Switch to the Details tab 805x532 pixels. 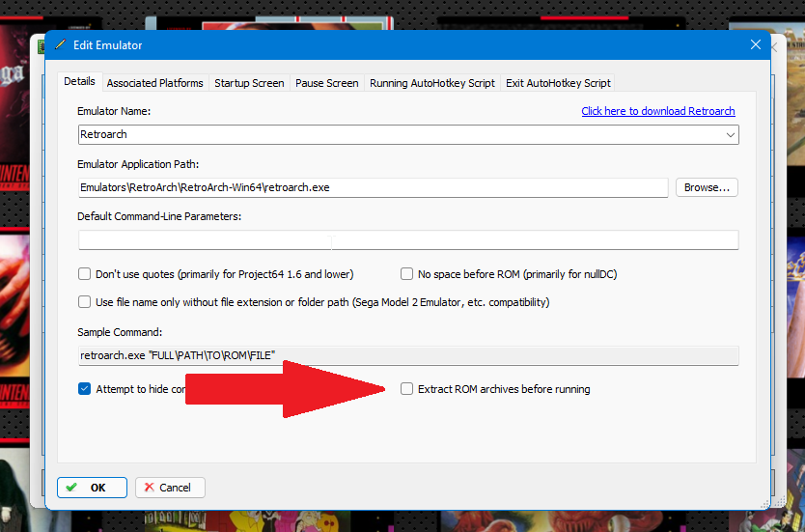[x=79, y=82]
